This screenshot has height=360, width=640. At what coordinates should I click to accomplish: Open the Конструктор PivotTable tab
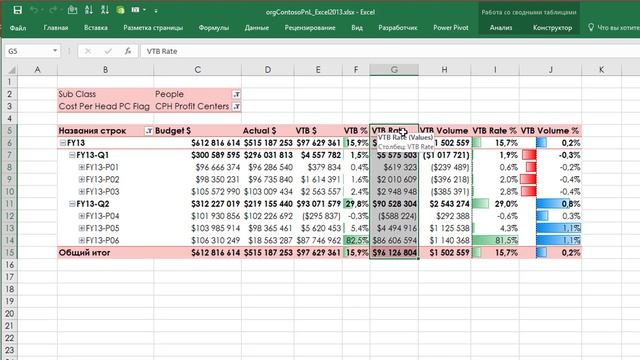pos(552,28)
